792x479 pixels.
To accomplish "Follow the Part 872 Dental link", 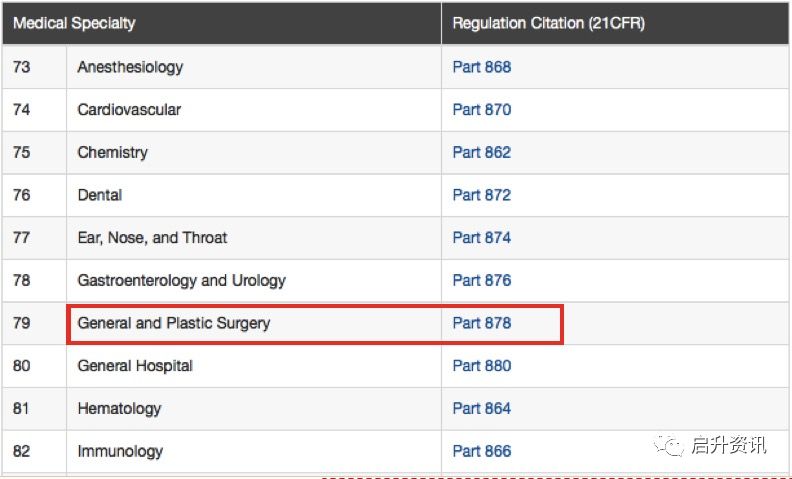I will tap(481, 195).
